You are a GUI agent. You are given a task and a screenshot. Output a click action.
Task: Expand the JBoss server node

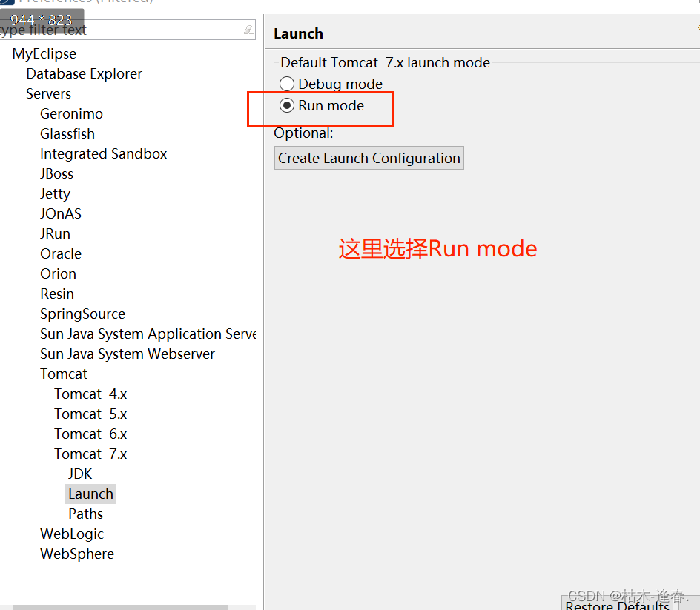click(56, 173)
